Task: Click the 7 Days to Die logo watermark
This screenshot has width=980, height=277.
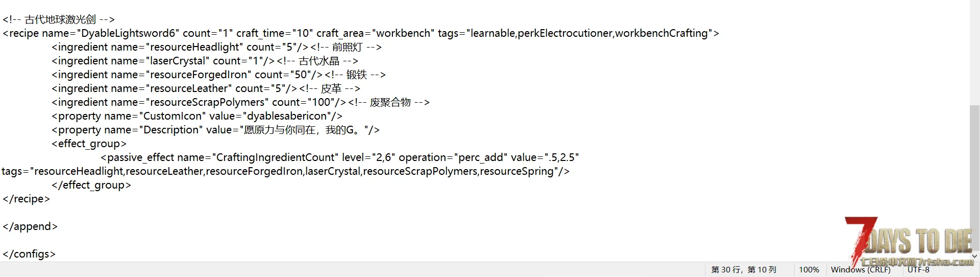Action: [x=909, y=242]
